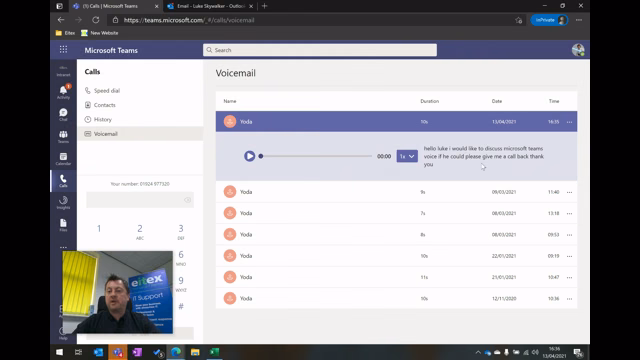The image size is (640, 360).
Task: Click the Date column header
Action: (x=497, y=101)
